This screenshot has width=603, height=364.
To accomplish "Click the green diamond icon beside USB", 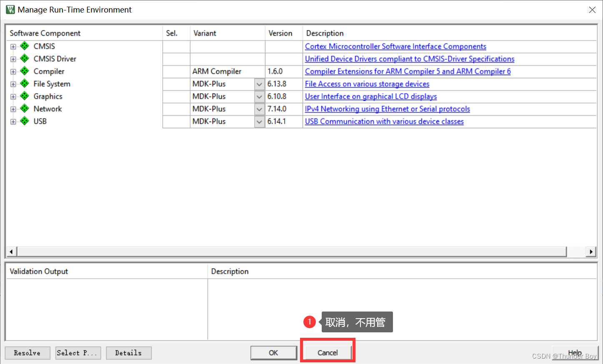I will pyautogui.click(x=25, y=121).
